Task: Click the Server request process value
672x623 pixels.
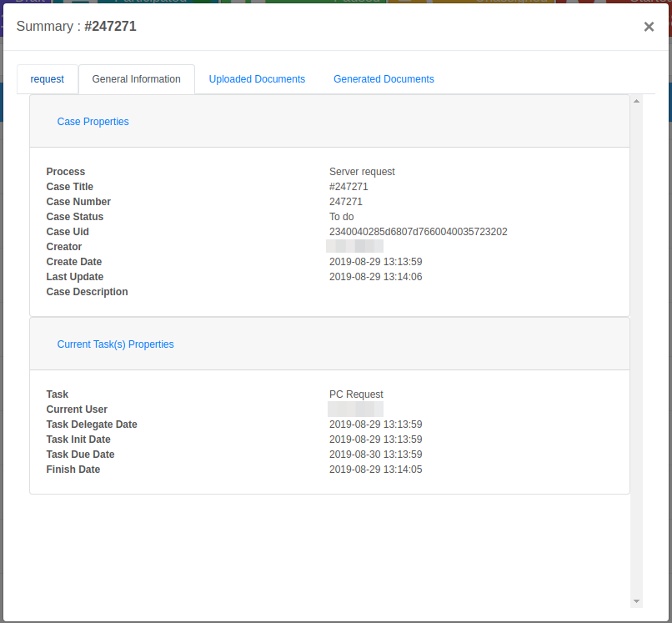Action: [362, 172]
